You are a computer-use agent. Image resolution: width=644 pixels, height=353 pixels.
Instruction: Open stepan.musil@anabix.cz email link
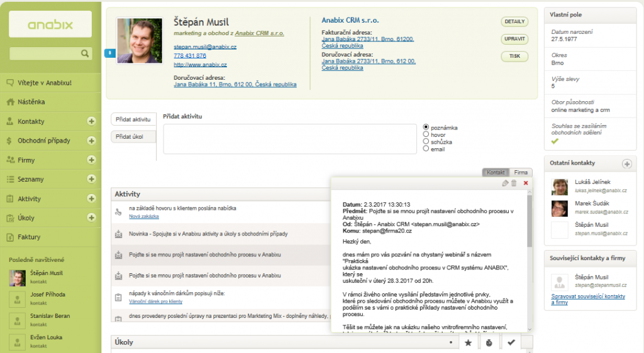[205, 46]
